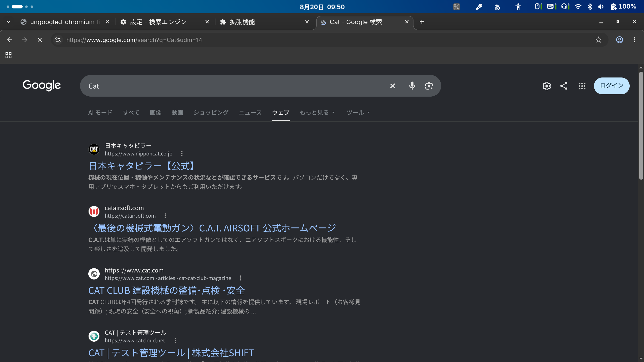Click the workspace indicator dots
Image resolution: width=644 pixels, height=362 pixels.
tap(20, 7)
